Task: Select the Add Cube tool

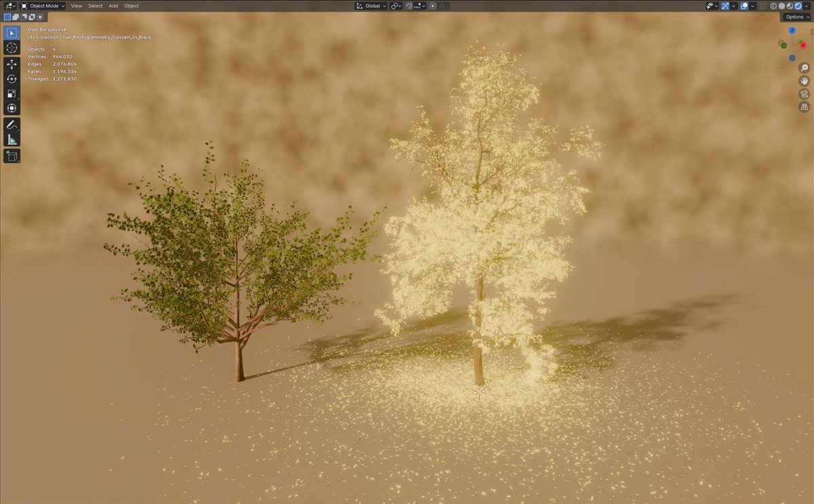Action: point(11,155)
